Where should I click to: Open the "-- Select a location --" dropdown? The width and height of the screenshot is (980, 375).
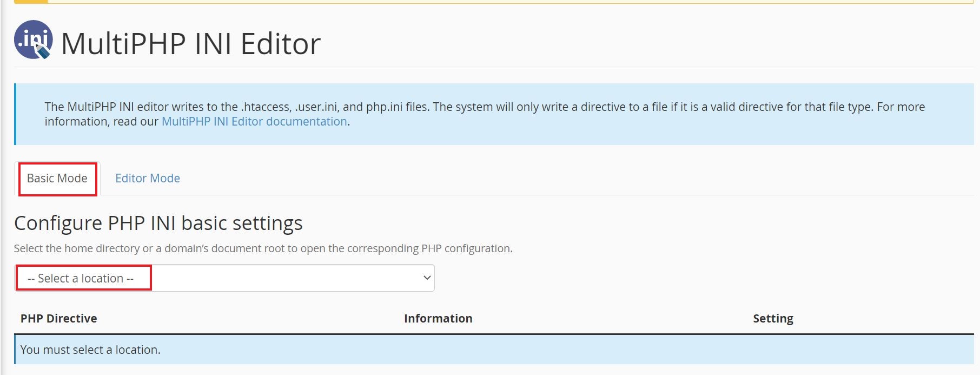pos(224,278)
